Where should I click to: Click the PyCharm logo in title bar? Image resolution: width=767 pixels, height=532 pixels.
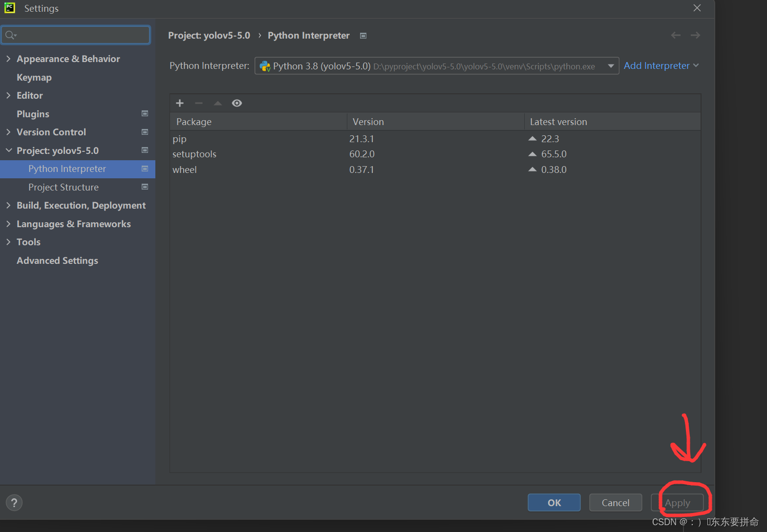click(10, 8)
